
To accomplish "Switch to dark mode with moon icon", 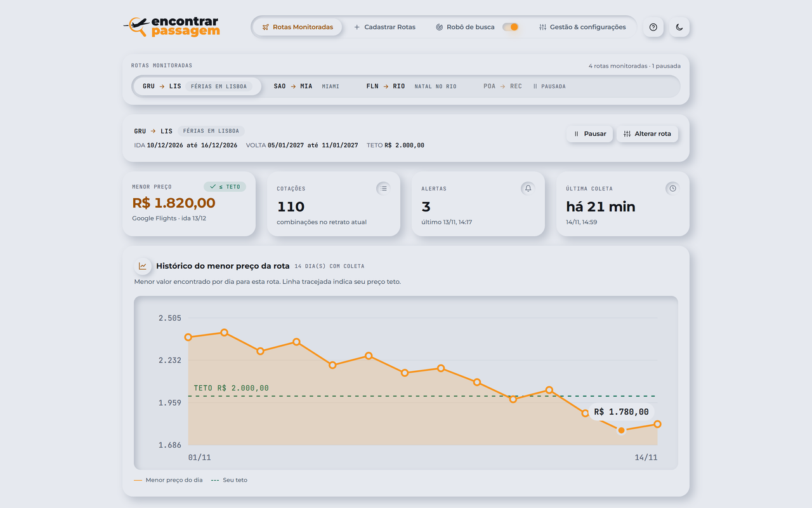I will click(679, 27).
